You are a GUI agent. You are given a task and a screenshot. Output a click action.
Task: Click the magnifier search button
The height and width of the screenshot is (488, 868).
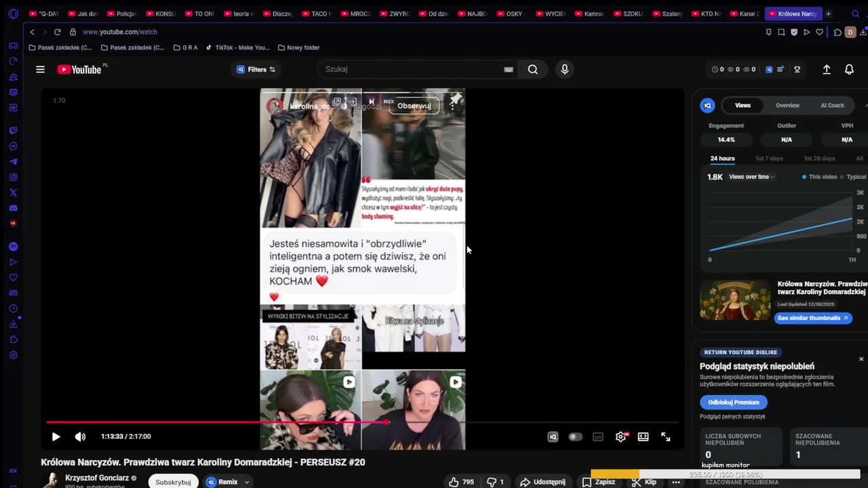(x=533, y=69)
